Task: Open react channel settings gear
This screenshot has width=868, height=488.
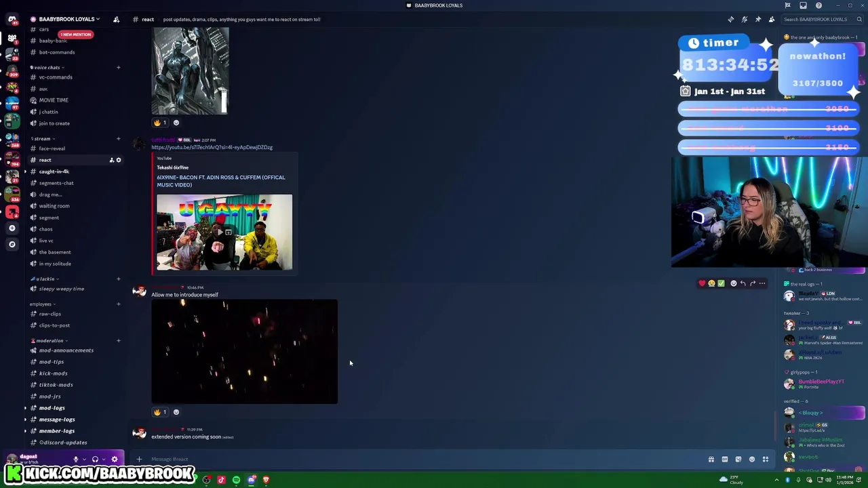Action: (x=119, y=160)
